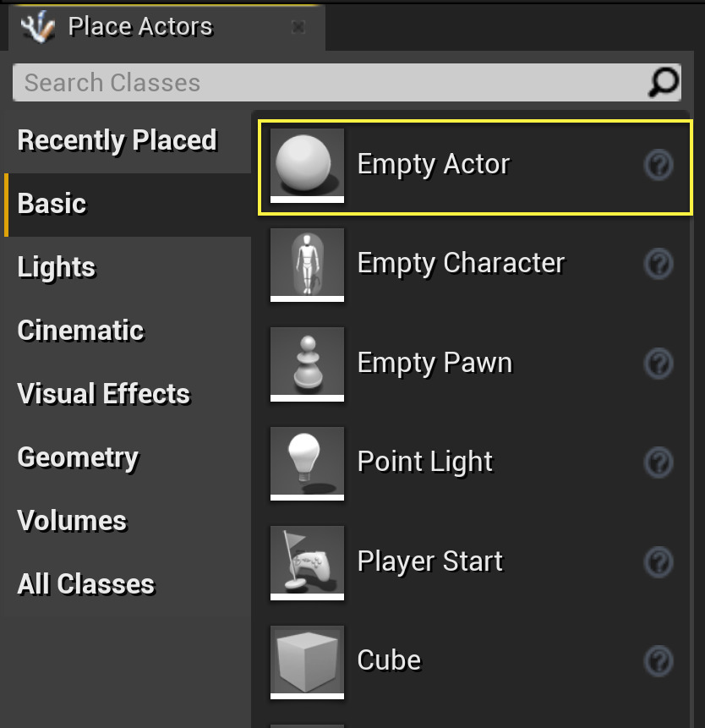The width and height of the screenshot is (705, 728).
Task: Open help for Point Light
Action: pos(659,463)
